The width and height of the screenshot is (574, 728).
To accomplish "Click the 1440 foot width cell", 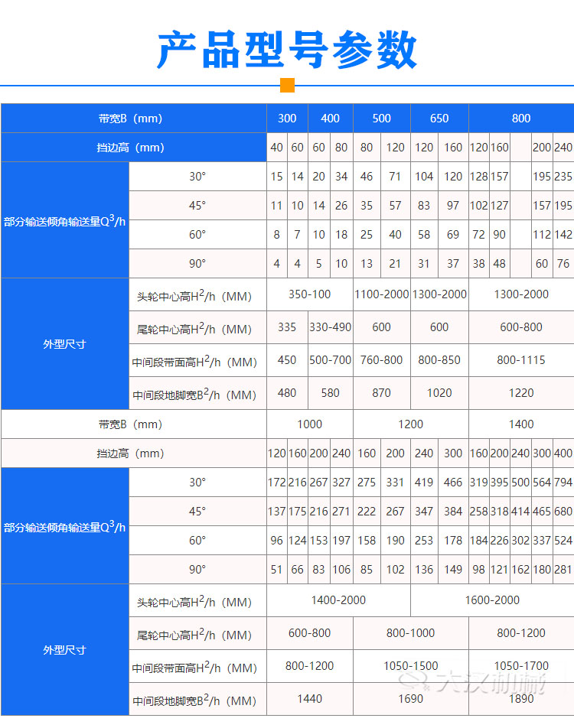I will (309, 699).
